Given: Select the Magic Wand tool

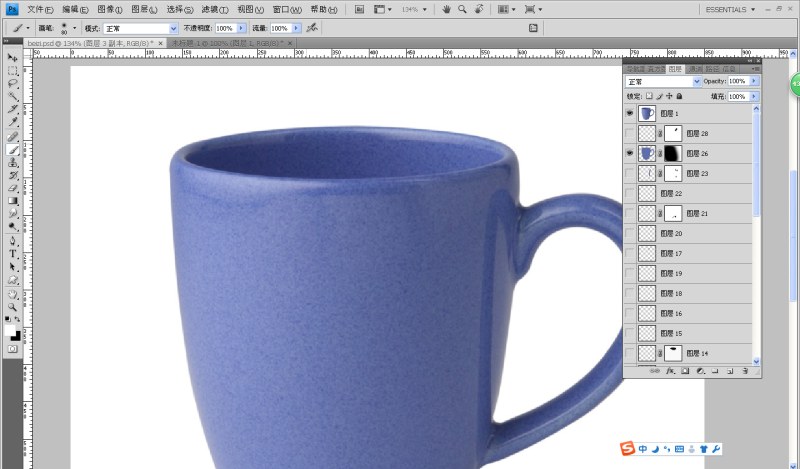Looking at the screenshot, I should pyautogui.click(x=13, y=96).
